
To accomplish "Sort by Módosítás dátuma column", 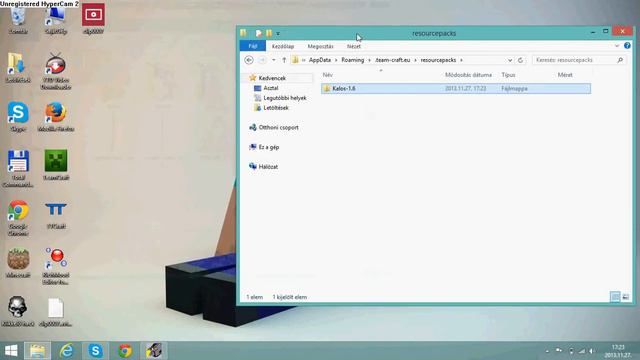I will click(468, 75).
